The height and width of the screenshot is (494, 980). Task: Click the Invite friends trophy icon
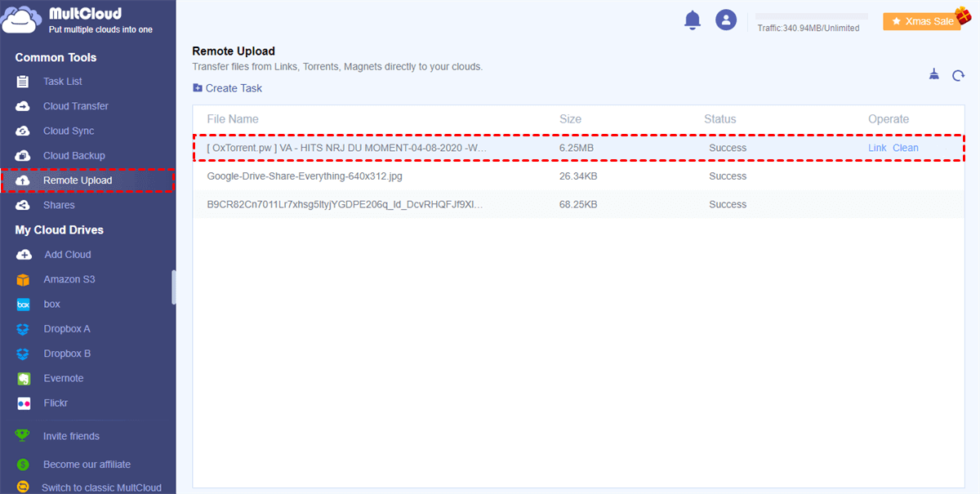pyautogui.click(x=23, y=435)
